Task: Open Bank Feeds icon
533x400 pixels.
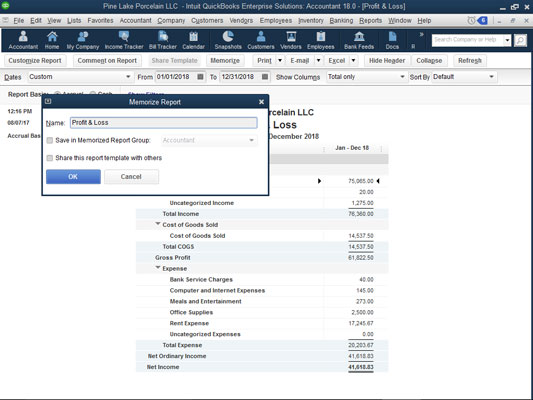Action: coord(359,40)
